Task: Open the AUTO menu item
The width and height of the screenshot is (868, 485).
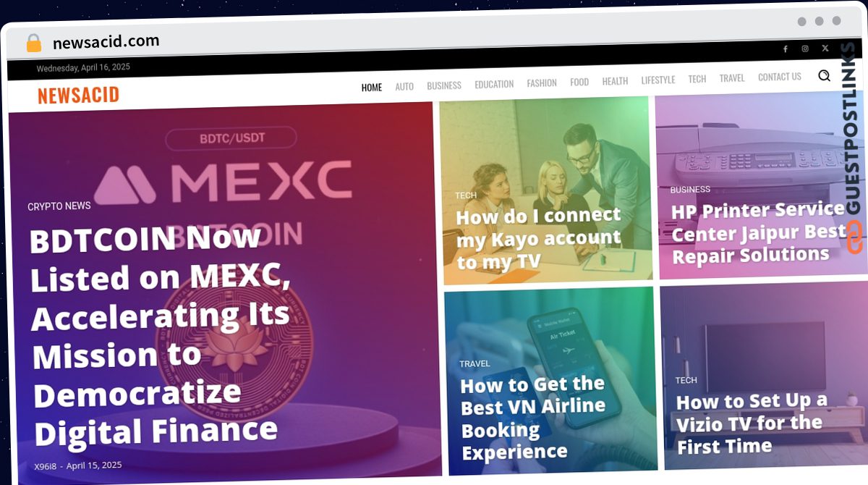Action: [404, 86]
